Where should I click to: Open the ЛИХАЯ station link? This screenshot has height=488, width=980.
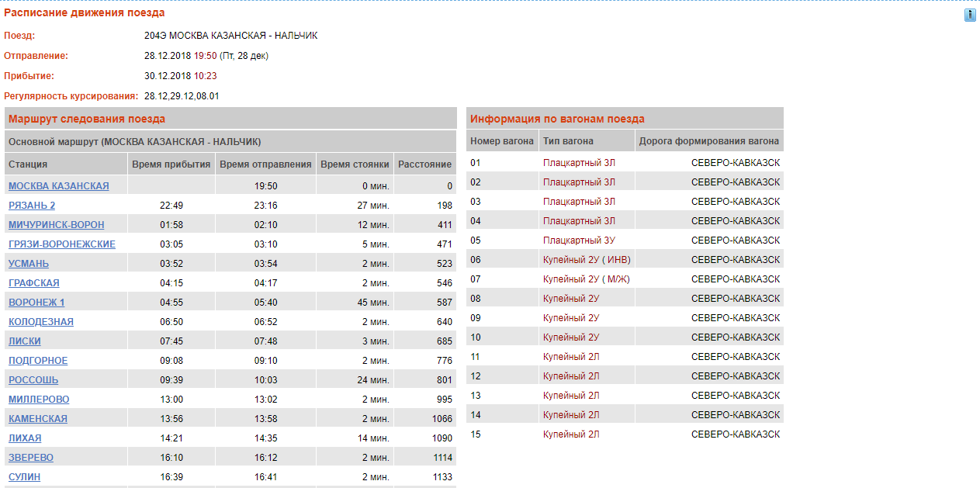[25, 438]
